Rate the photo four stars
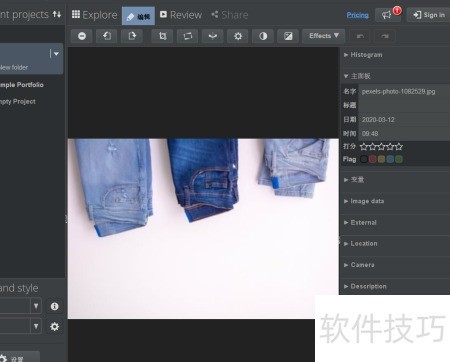The image size is (450, 362). click(390, 146)
